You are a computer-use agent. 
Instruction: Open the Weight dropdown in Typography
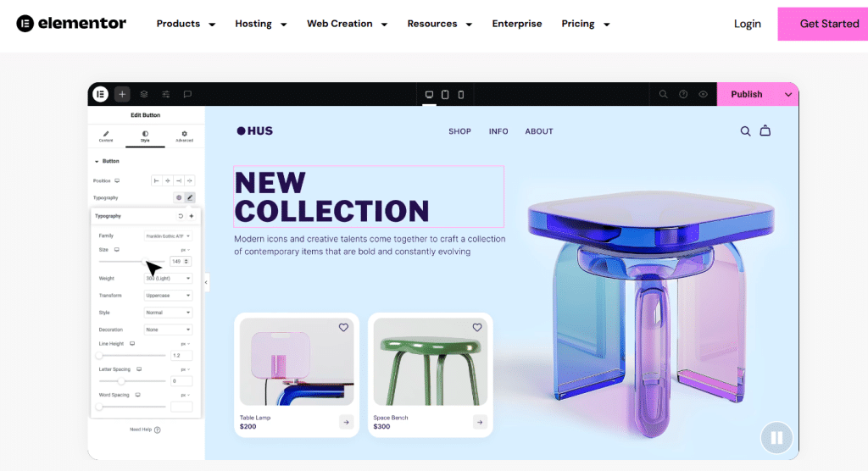168,279
